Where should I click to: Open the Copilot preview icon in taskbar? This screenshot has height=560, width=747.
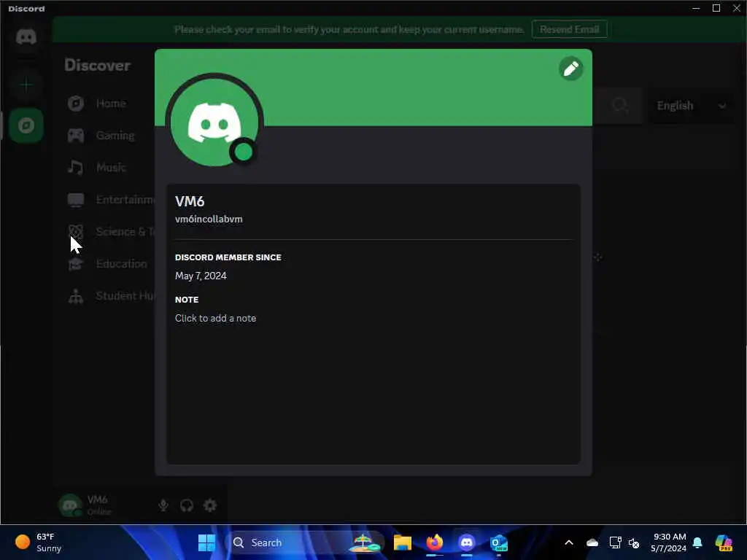724,542
